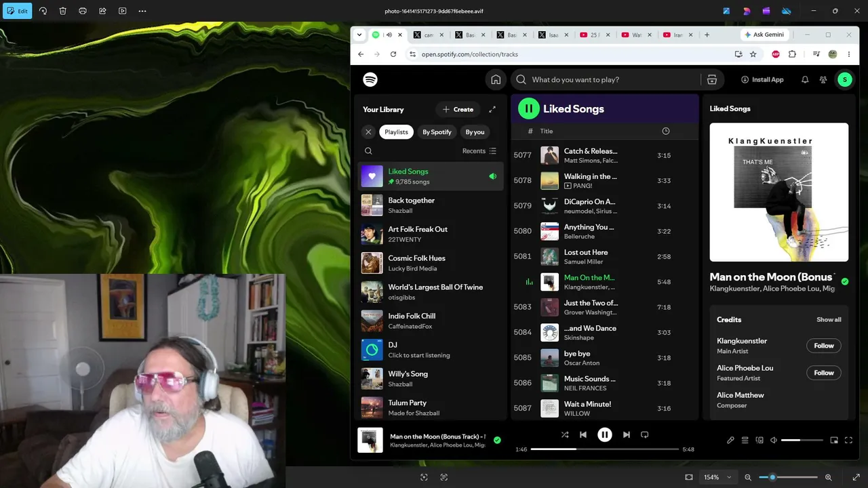Search in Your Library magnifier icon
This screenshot has width=868, height=488.
368,151
